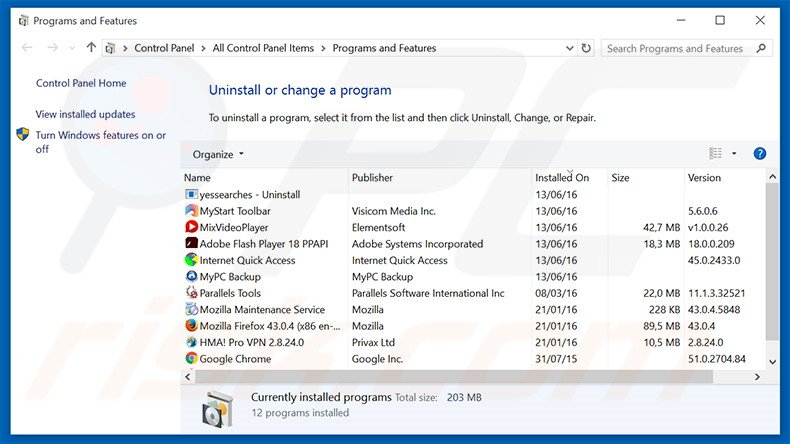The image size is (790, 444).
Task: Click the Adobe Flash Player icon
Action: (x=191, y=243)
